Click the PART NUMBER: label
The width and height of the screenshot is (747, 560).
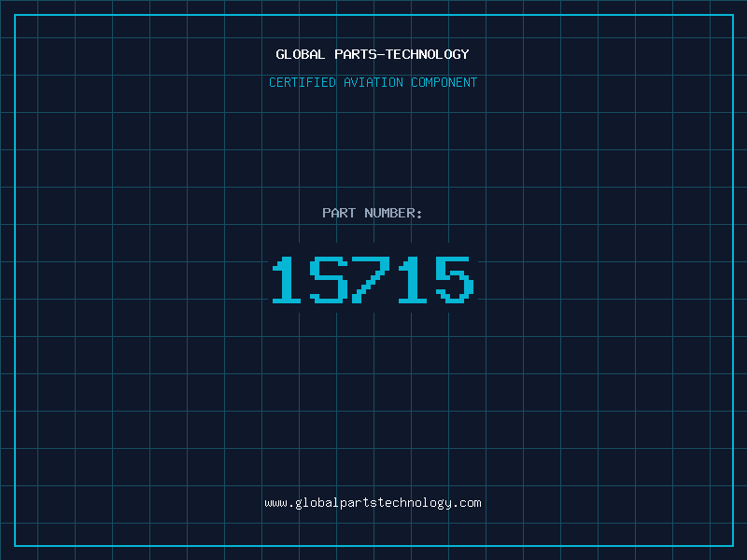pos(372,213)
